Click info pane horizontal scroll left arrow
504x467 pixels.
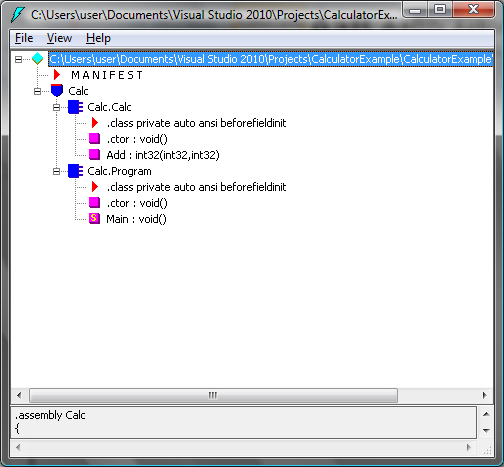[18, 447]
